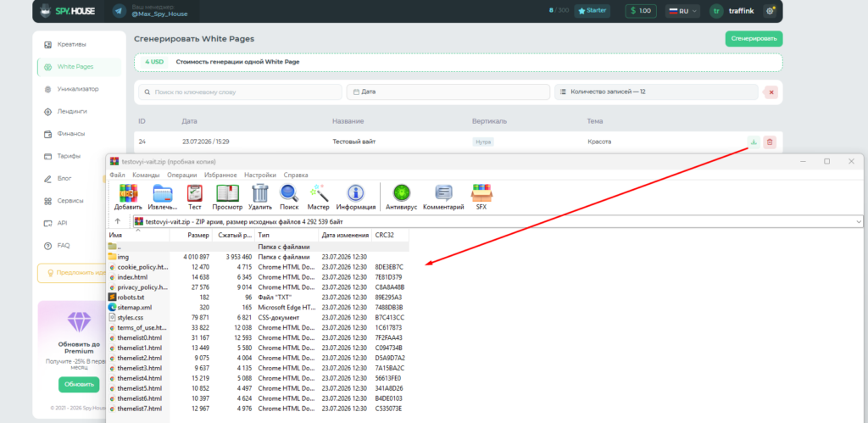Download the Тестовый вайт white page
The image size is (868, 423).
pos(753,142)
